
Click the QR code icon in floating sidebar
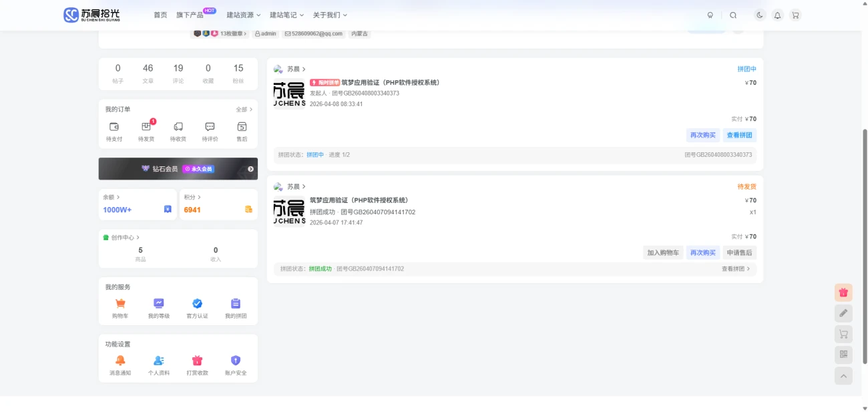pos(843,355)
